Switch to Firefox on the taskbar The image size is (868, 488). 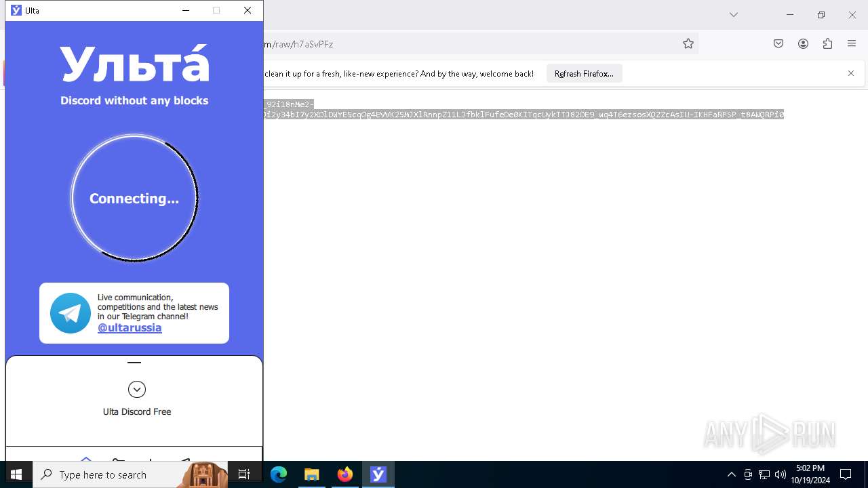click(x=345, y=474)
